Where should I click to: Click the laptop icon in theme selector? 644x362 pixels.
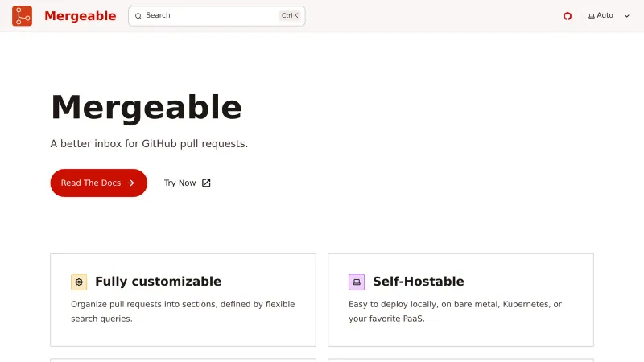592,16
